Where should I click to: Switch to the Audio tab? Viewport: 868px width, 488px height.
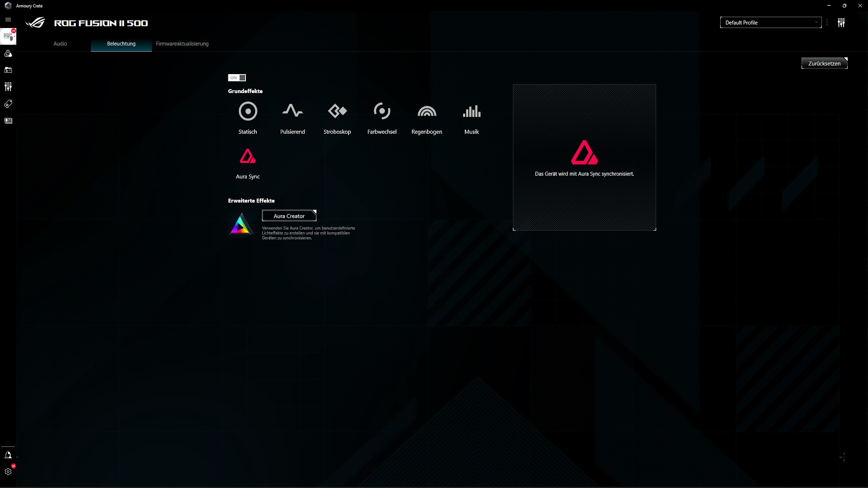tap(60, 44)
